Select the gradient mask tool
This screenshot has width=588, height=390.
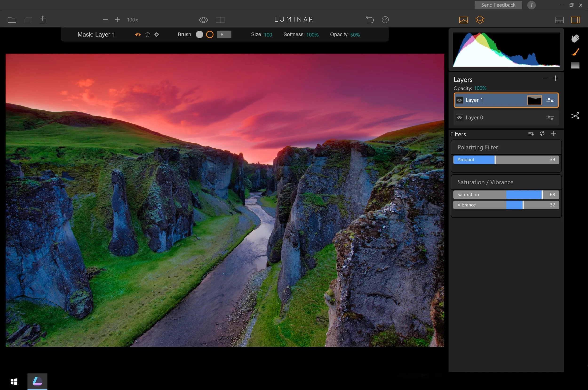pos(575,65)
